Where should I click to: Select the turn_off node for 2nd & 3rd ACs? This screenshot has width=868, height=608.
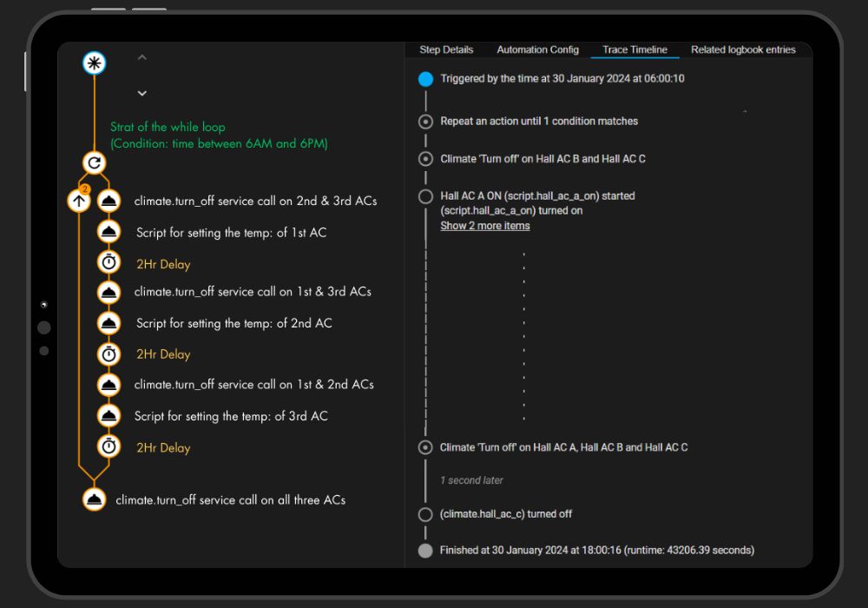pos(108,201)
